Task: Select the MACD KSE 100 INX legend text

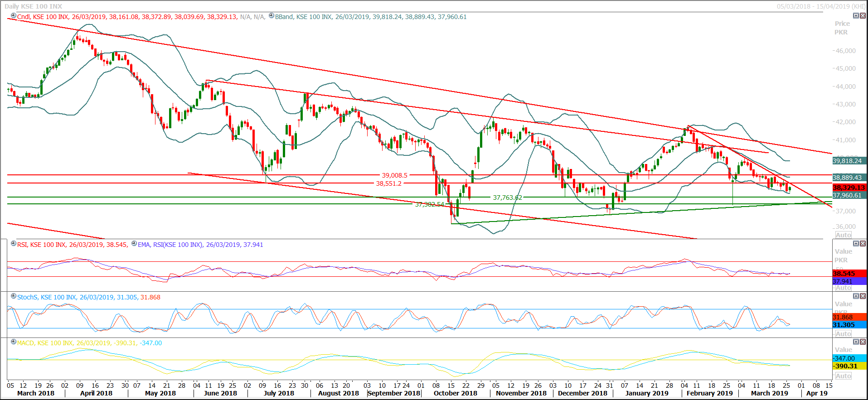Action: tap(89, 343)
